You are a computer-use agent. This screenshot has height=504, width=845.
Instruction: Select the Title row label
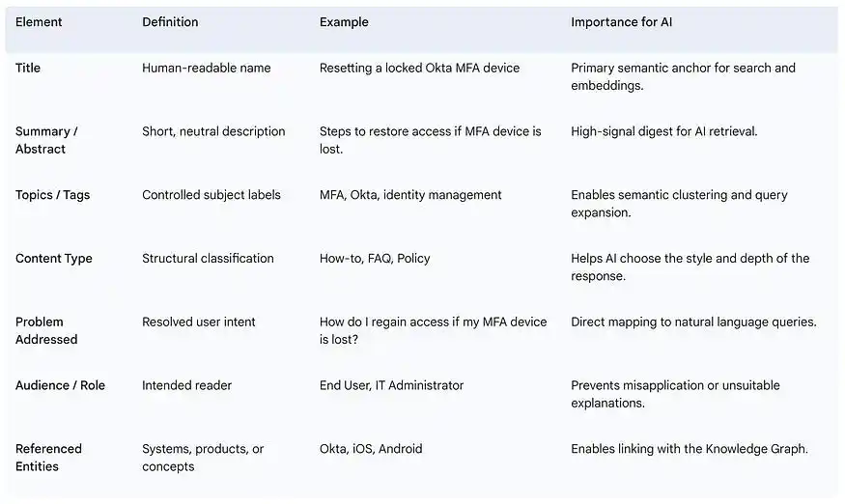27,68
